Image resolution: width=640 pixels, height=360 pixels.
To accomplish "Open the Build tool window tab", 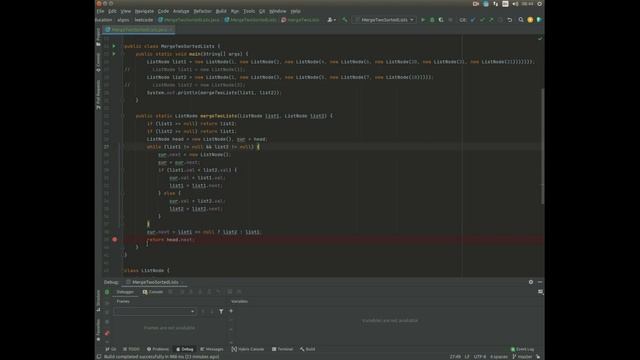I will click(307, 349).
